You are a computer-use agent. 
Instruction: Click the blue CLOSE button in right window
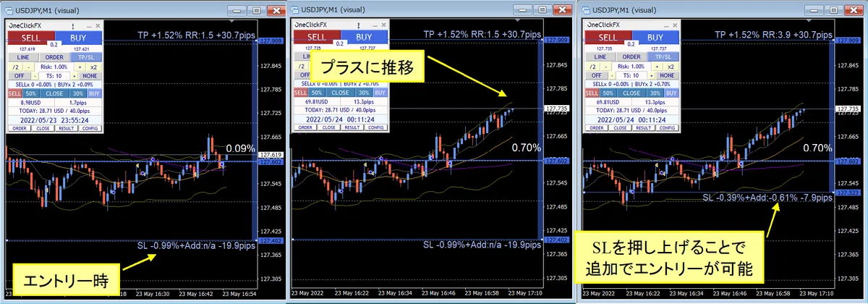pos(630,93)
